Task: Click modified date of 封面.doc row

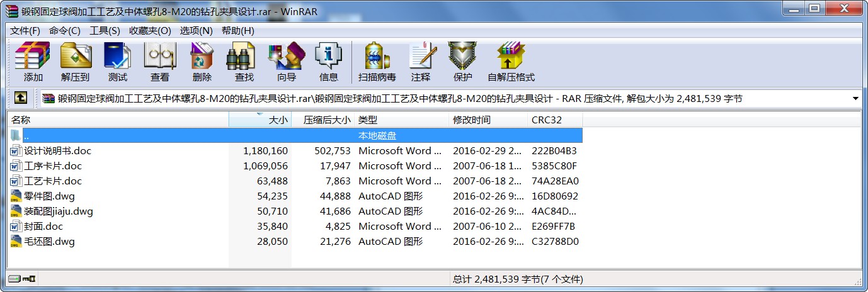Action: point(488,227)
